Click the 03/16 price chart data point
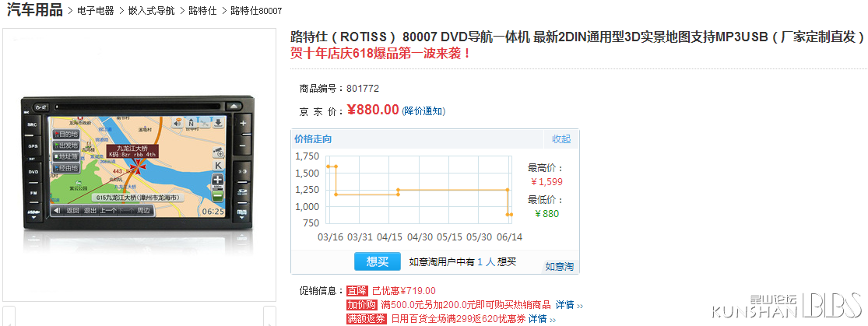The image size is (868, 326). (x=329, y=166)
